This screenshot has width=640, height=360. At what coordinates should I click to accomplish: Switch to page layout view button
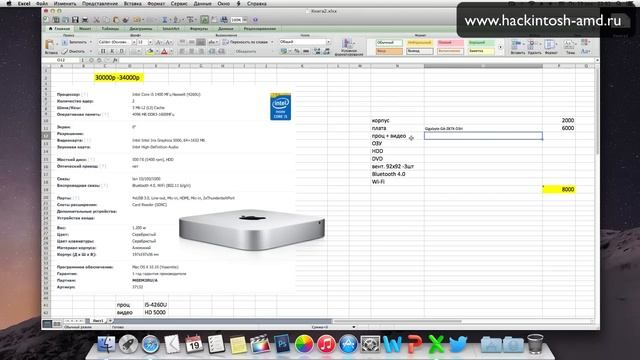coord(57,324)
